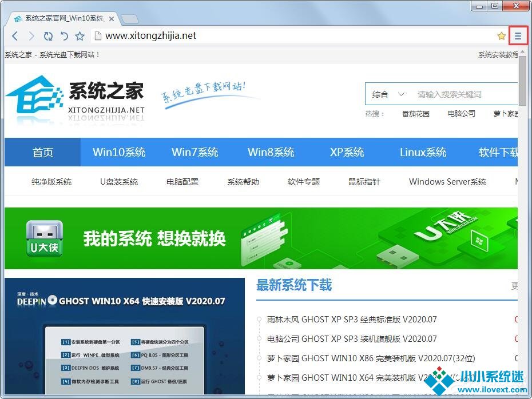Click the browser forward arrow
The height and width of the screenshot is (399, 532).
(31, 36)
